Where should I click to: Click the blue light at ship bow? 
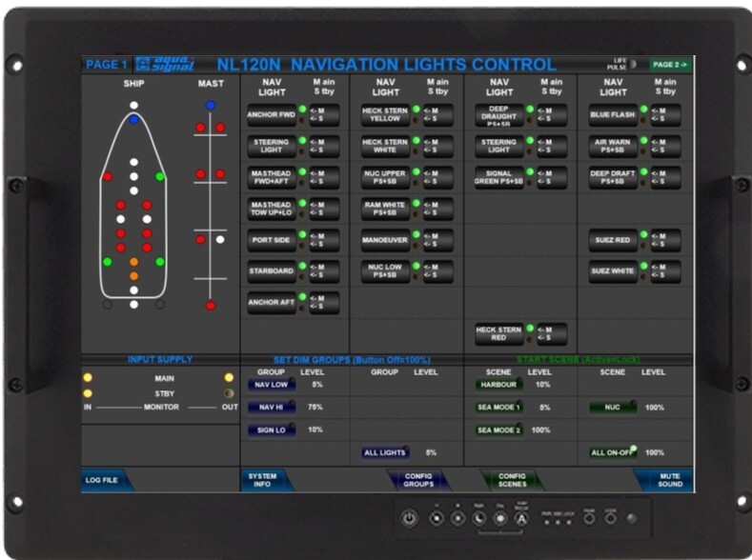pos(133,119)
